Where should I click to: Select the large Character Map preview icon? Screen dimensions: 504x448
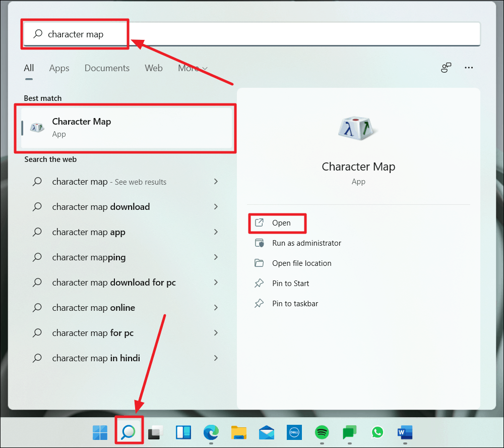pyautogui.click(x=358, y=128)
